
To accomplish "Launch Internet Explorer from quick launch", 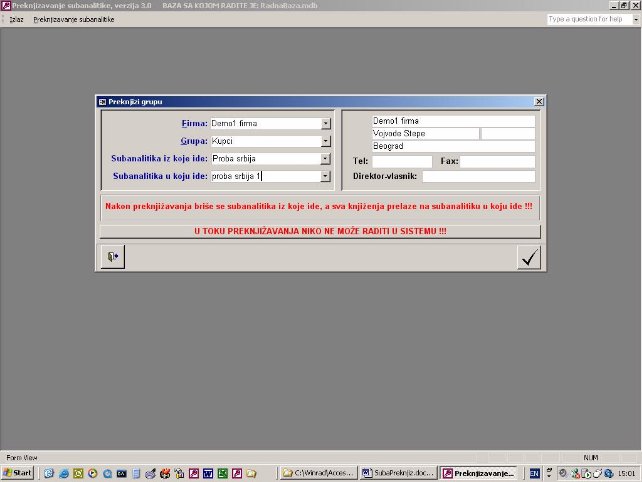I will point(63,473).
